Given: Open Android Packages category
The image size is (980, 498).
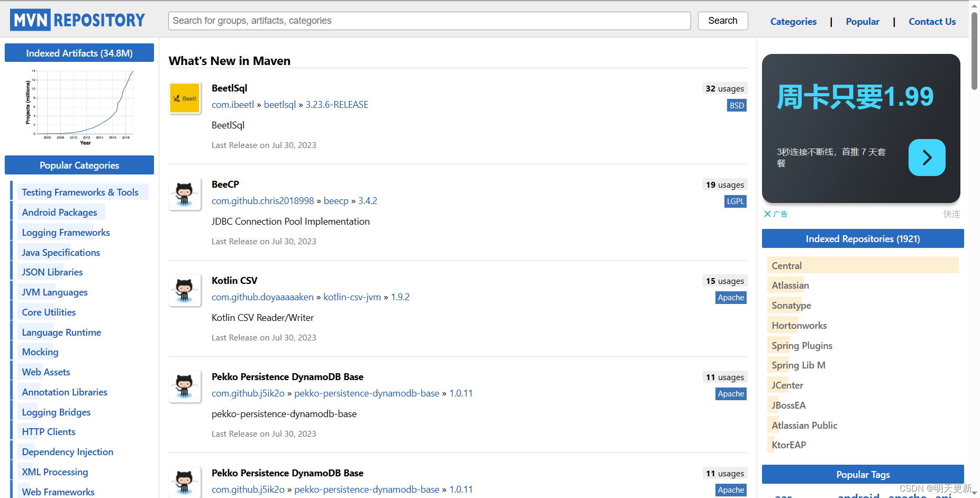Looking at the screenshot, I should point(59,213).
